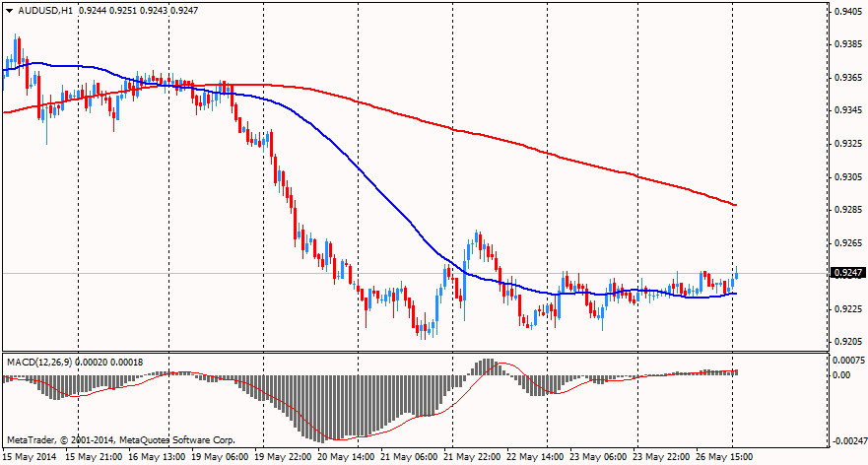The height and width of the screenshot is (465, 868).
Task: Click the 19 May 22:00 time label
Action: pos(283,456)
